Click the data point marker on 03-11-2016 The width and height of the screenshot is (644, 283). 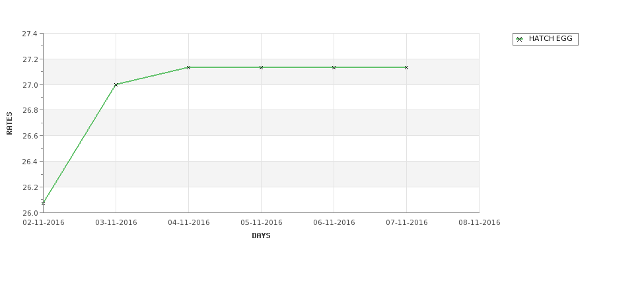point(116,84)
